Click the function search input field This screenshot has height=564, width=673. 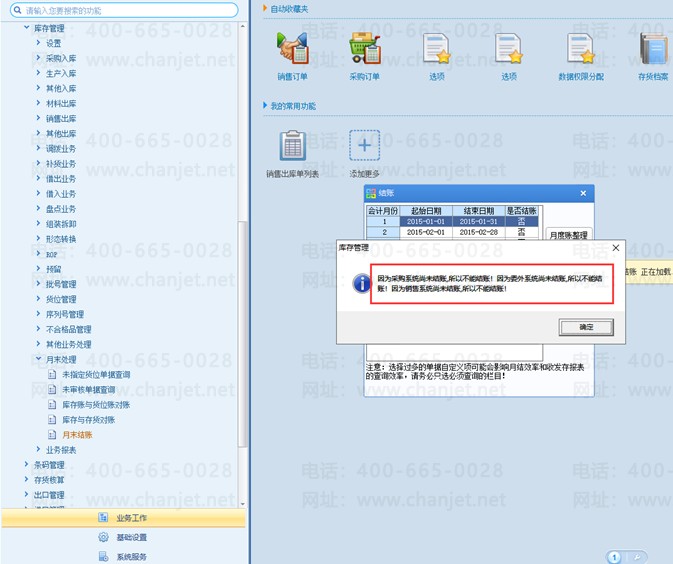(x=124, y=10)
